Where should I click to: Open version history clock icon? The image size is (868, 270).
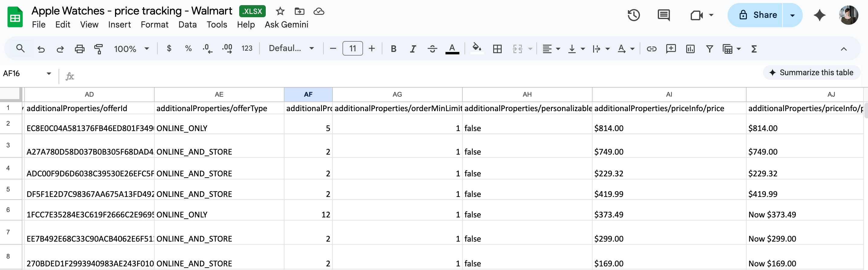(633, 15)
